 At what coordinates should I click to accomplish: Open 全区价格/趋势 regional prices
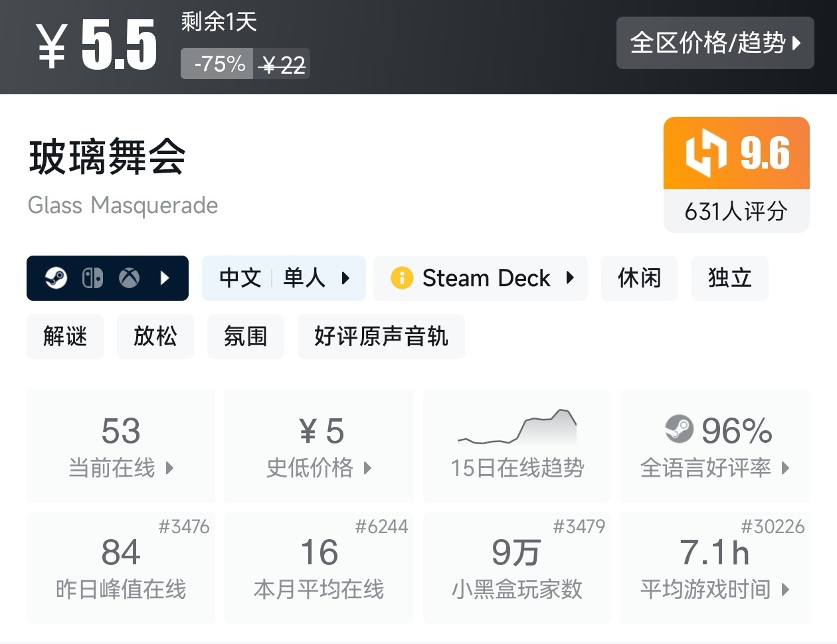click(x=715, y=43)
